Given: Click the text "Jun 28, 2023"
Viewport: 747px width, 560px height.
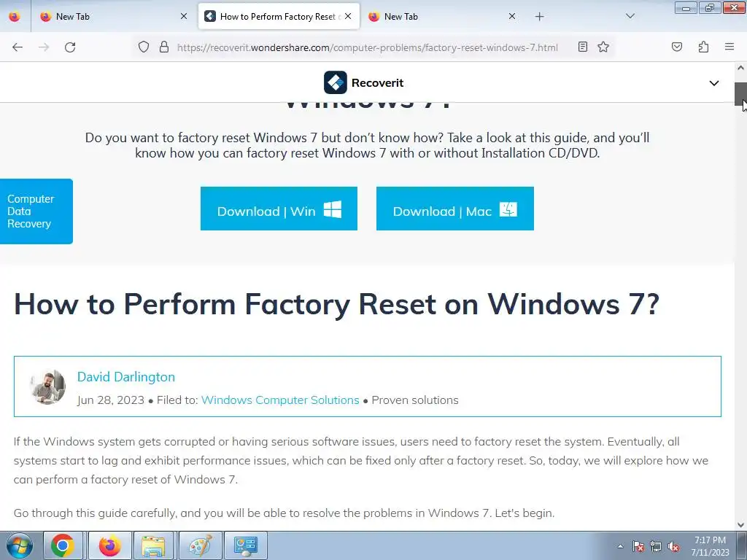Looking at the screenshot, I should pyautogui.click(x=111, y=400).
